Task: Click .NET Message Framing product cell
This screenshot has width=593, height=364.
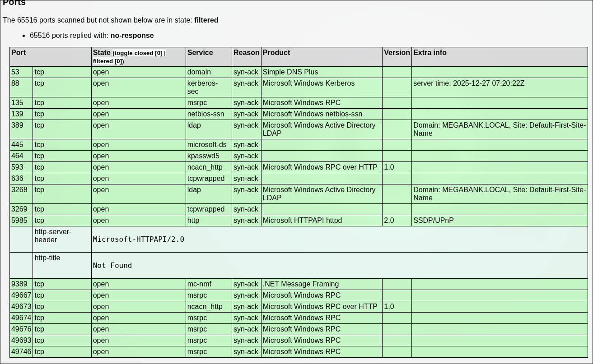Action: [322, 284]
